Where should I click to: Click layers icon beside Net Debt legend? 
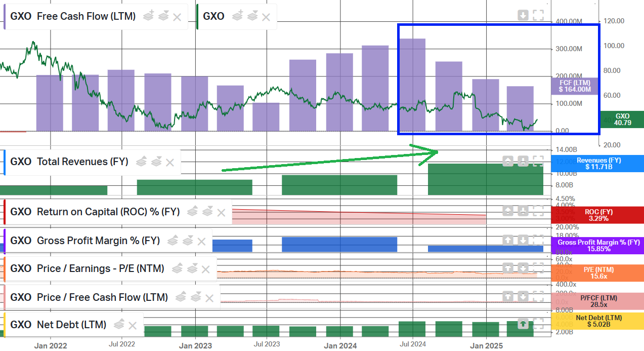tap(119, 325)
